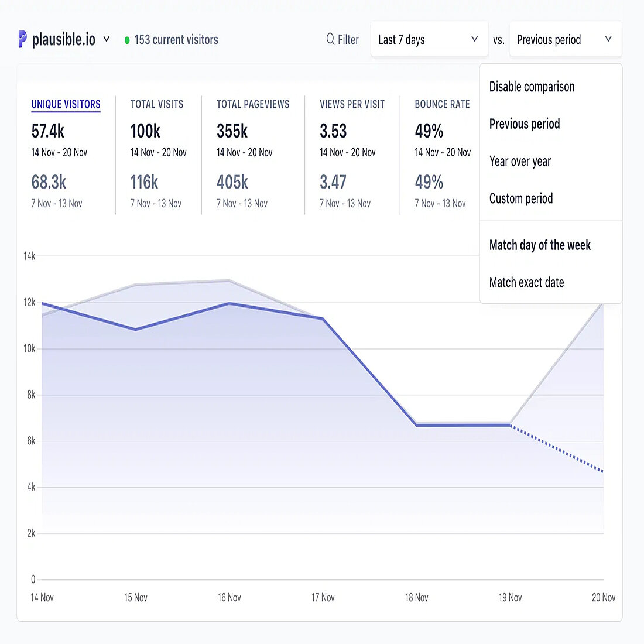Screen dimensions: 644x644
Task: Choose Custom period from the comparison menu
Action: coord(520,198)
